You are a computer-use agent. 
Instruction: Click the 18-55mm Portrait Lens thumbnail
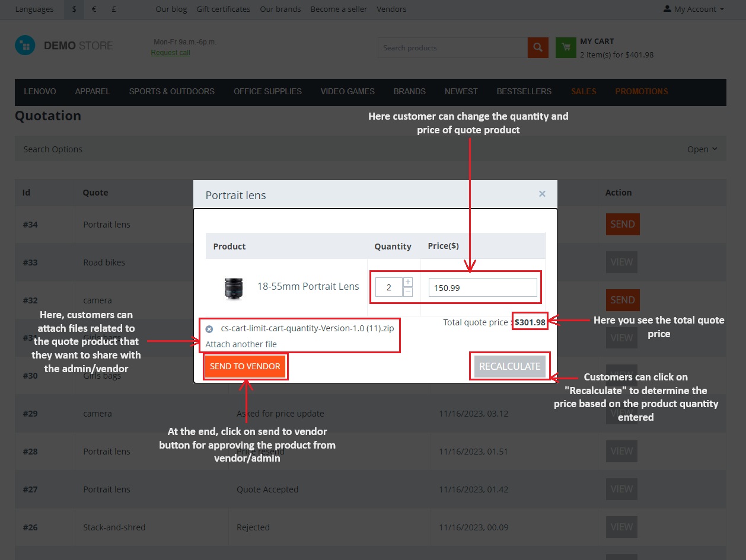click(x=233, y=287)
